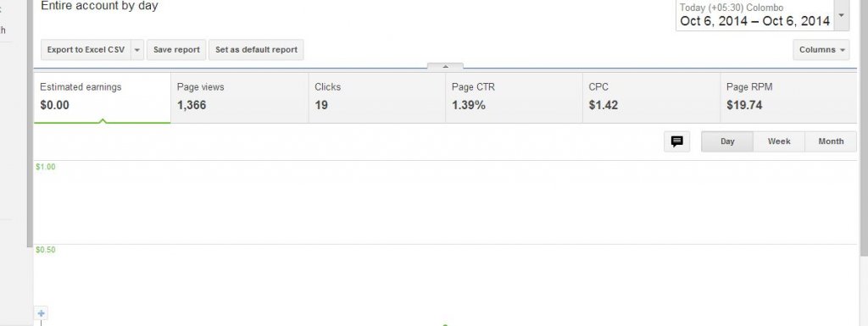Screen dimensions: 868x326
Task: Click the plus icon beside the chart
Action: (41, 313)
